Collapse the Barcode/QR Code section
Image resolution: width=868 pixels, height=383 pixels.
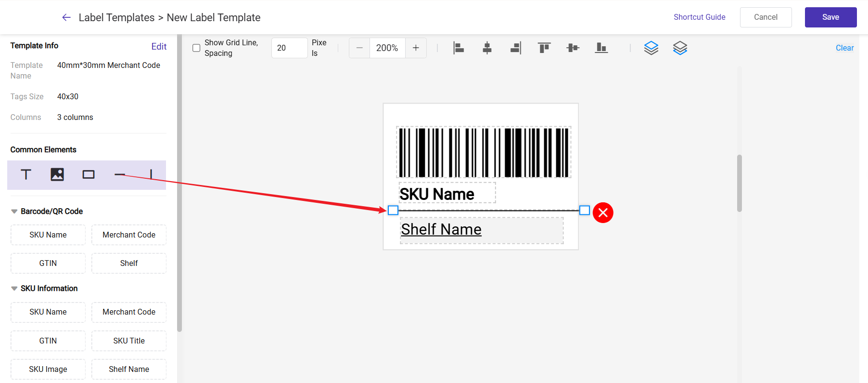coord(14,211)
